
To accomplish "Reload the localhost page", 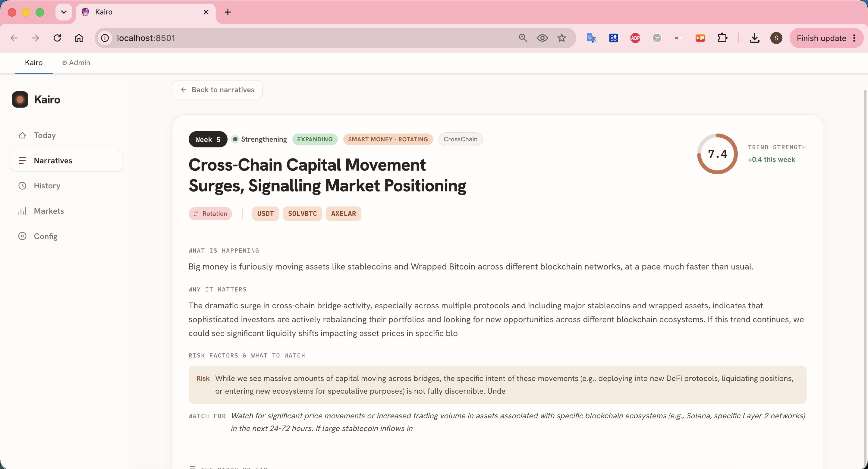I will pyautogui.click(x=57, y=38).
